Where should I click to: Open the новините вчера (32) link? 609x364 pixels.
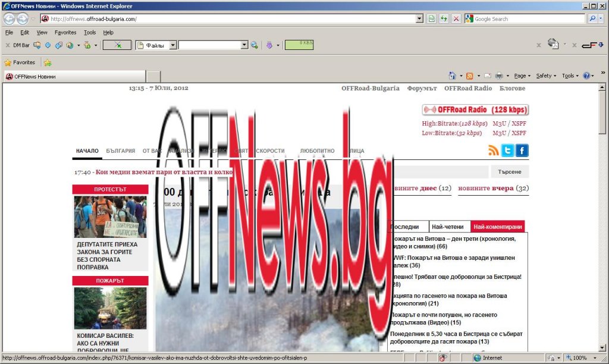coord(493,188)
